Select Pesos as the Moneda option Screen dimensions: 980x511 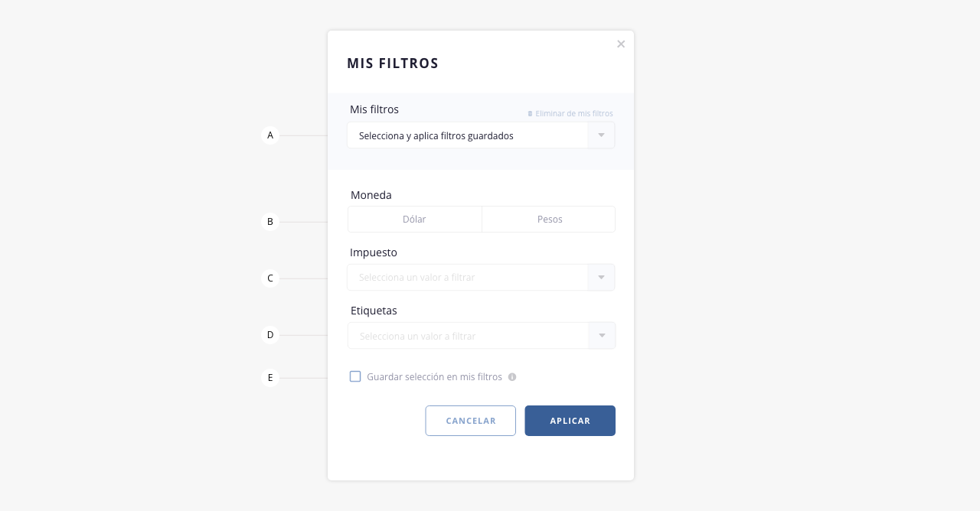coord(549,219)
